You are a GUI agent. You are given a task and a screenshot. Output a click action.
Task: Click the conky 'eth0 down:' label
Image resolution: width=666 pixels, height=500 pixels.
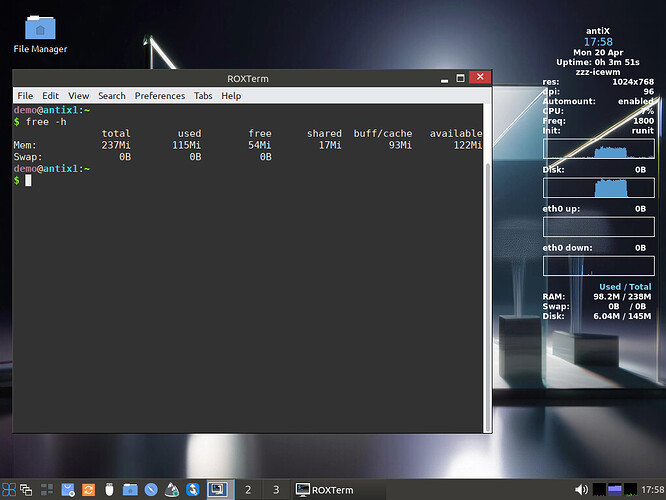tap(567, 248)
